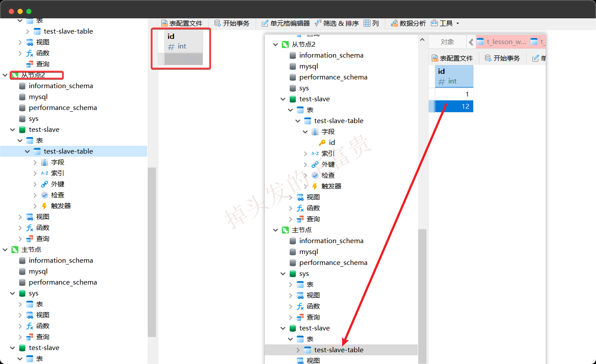Click 索引 A-Z icon in the inset tree

coord(315,154)
